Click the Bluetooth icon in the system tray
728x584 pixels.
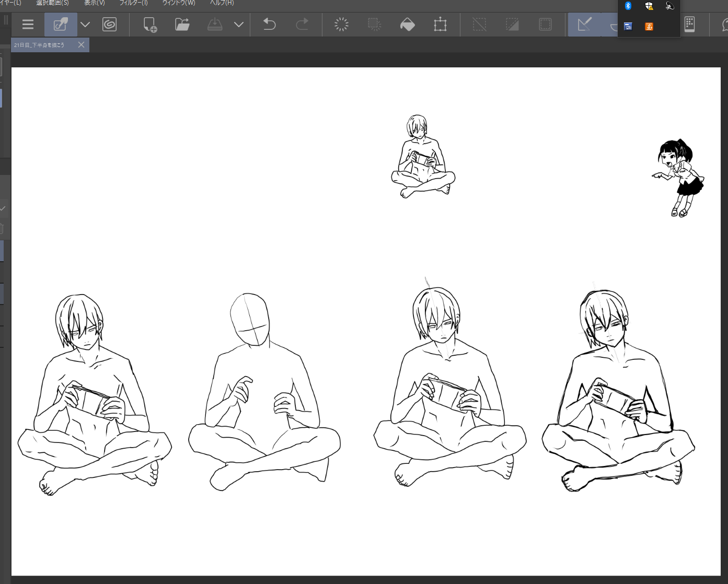pyautogui.click(x=628, y=6)
